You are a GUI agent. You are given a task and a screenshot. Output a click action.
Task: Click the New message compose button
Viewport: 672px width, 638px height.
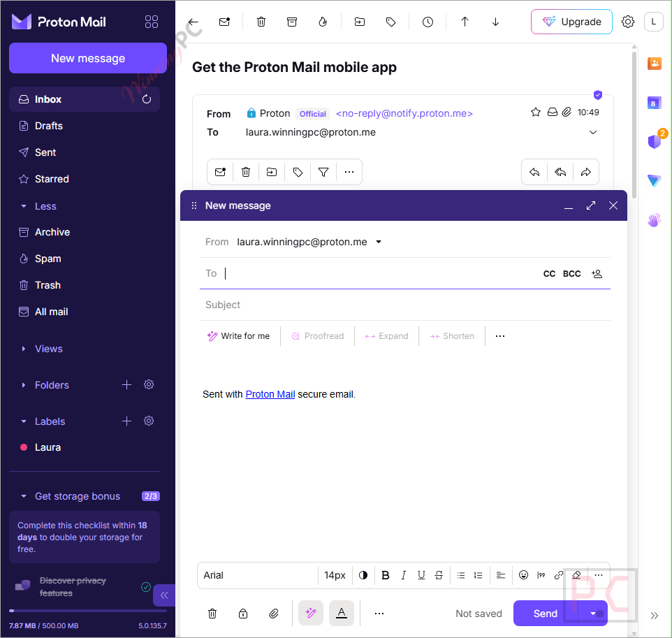[88, 58]
